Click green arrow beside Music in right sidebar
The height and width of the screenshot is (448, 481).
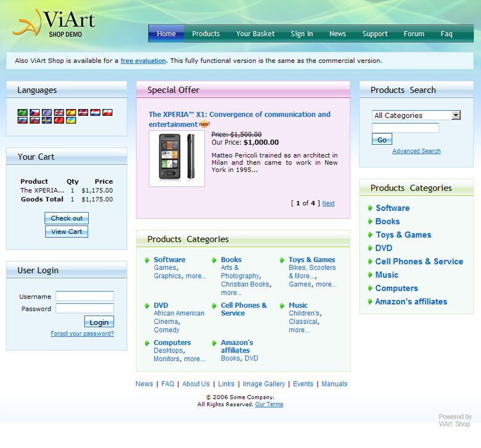[x=370, y=275]
